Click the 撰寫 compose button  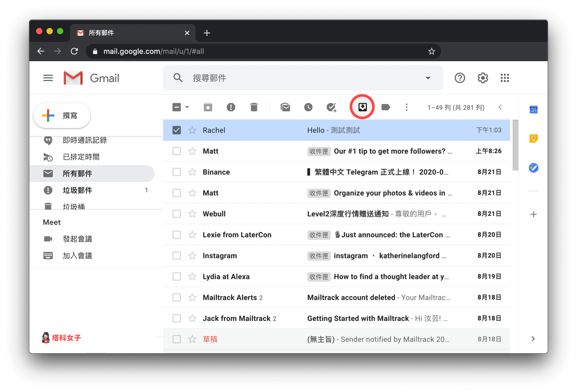click(62, 116)
